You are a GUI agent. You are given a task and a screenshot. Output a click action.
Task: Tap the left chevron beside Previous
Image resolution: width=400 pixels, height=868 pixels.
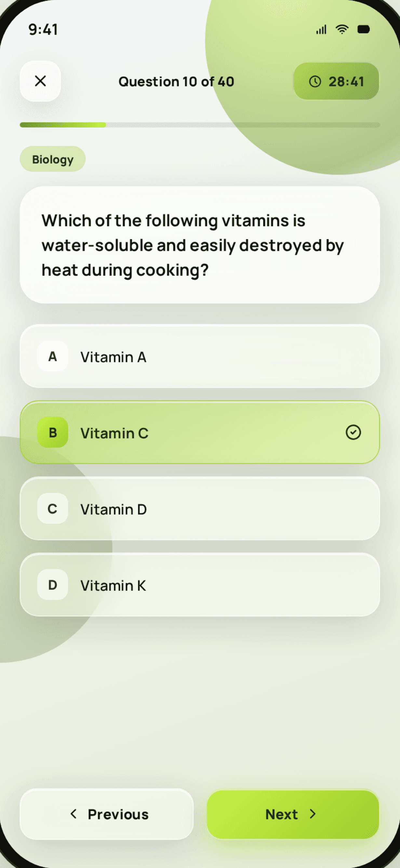coord(73,814)
